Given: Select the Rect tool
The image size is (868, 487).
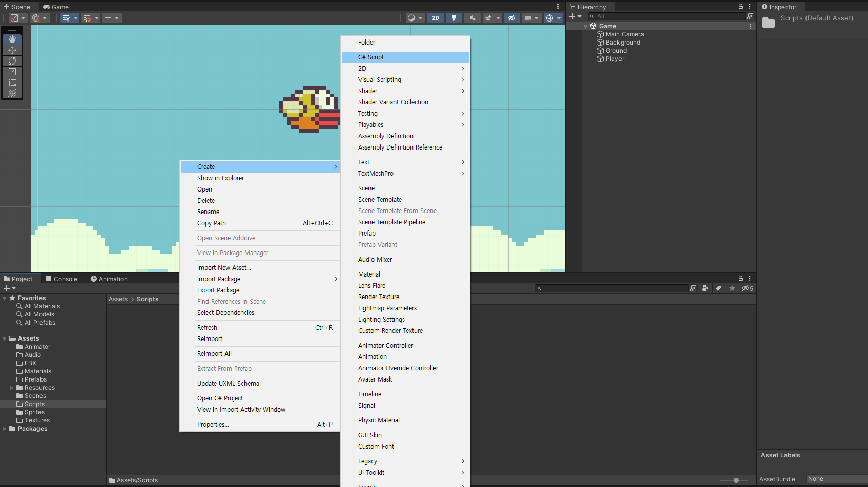Looking at the screenshot, I should [x=12, y=82].
